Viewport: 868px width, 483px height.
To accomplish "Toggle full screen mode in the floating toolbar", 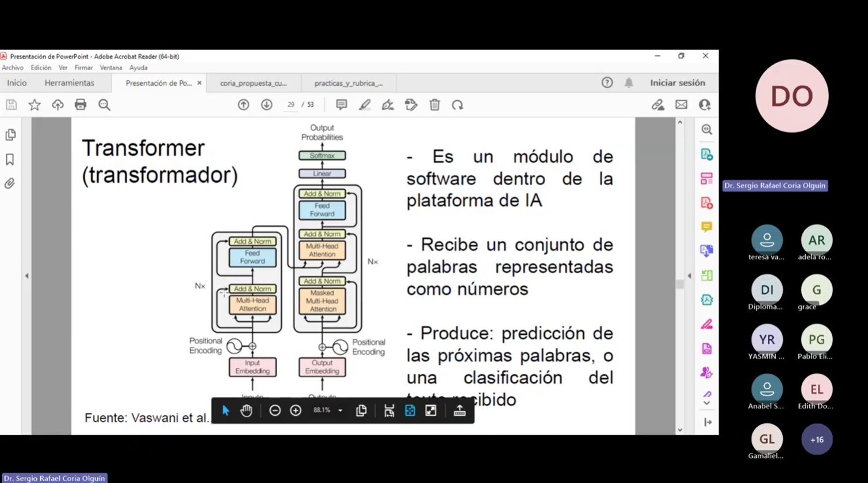I will 430,411.
